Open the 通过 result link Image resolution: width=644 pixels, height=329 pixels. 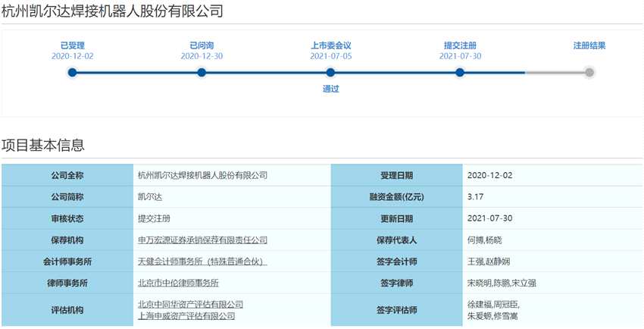330,89
